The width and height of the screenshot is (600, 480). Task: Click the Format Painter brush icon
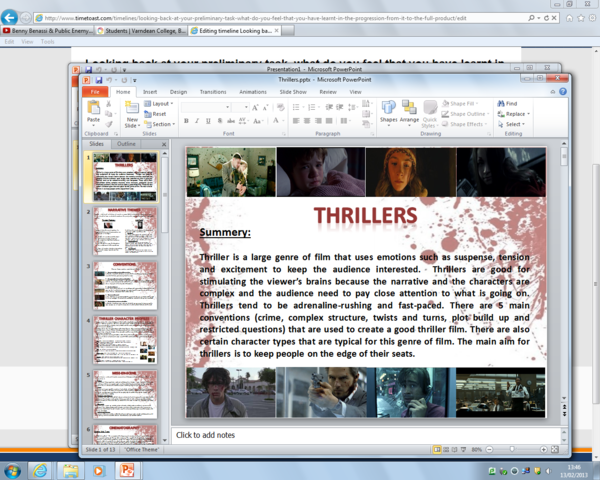click(x=109, y=124)
